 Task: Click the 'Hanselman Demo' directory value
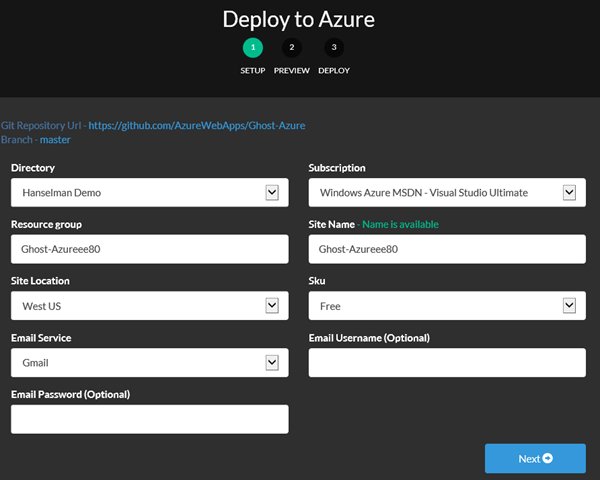coord(62,193)
